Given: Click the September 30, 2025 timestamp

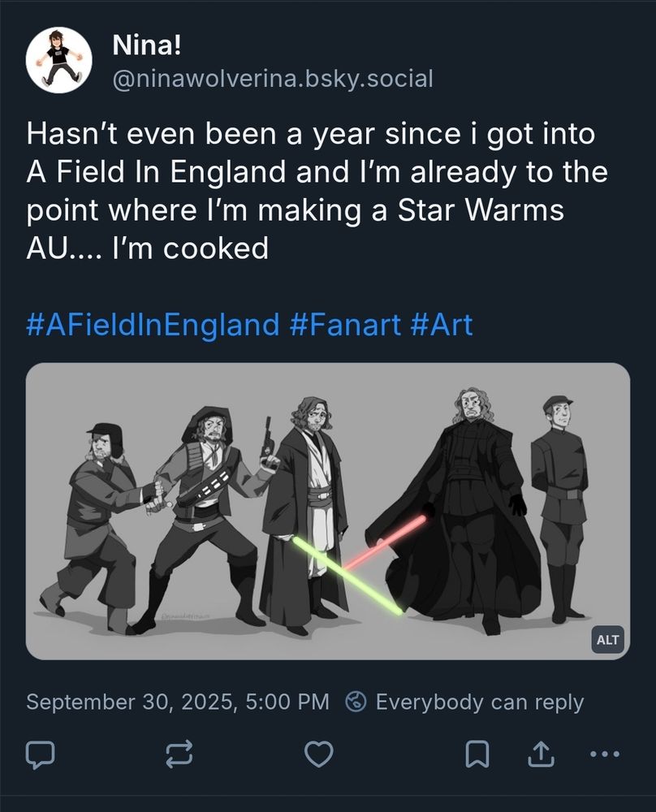Looking at the screenshot, I should click(178, 702).
